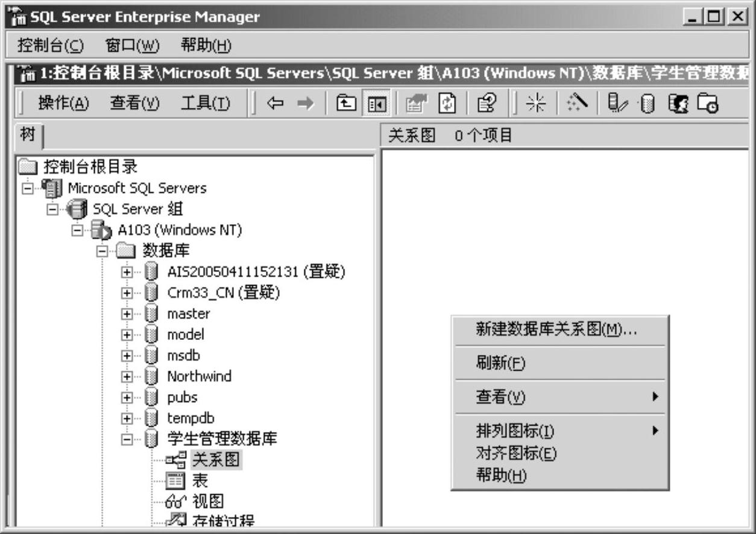Select the 数据库 folder label
Viewport: 756px width, 534px height.
pyautogui.click(x=166, y=251)
